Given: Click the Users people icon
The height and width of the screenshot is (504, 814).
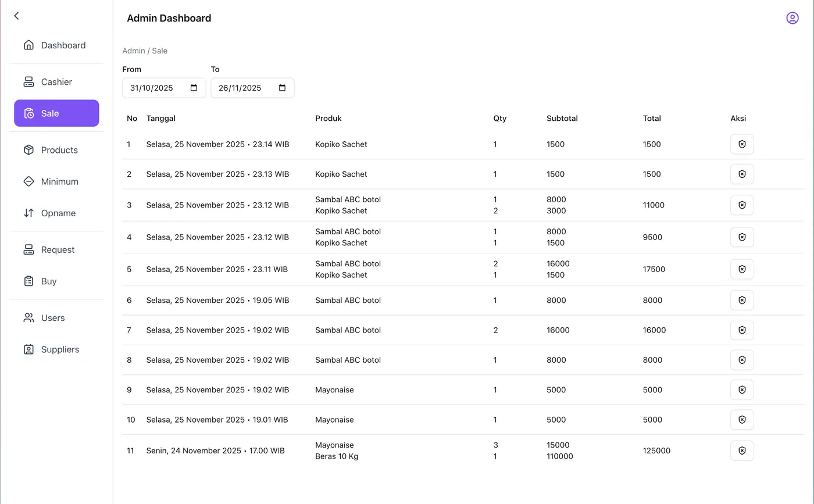Looking at the screenshot, I should pos(28,318).
